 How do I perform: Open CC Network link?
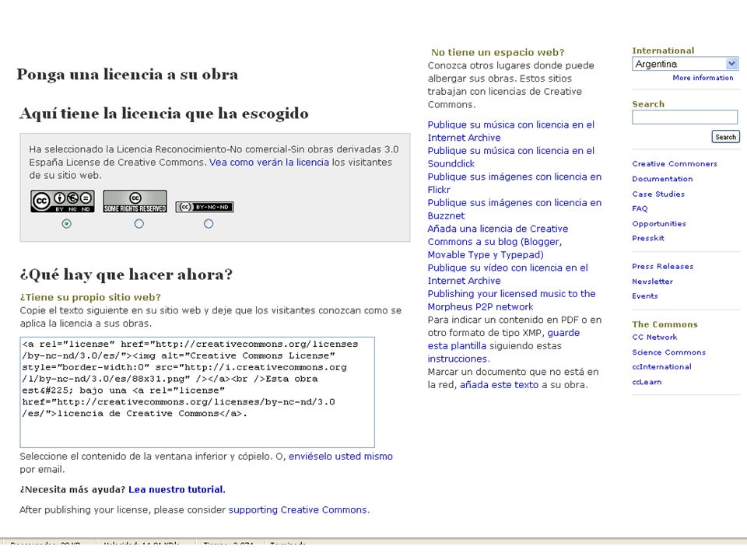point(654,337)
